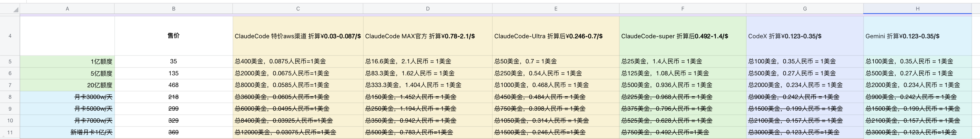Select column A header
This screenshot has height=139, width=980.
point(67,9)
